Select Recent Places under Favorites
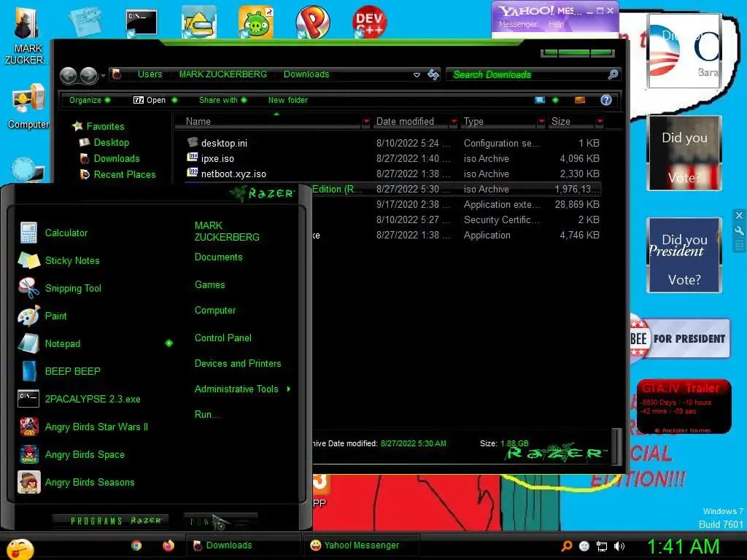Viewport: 747px width, 560px height. click(124, 174)
